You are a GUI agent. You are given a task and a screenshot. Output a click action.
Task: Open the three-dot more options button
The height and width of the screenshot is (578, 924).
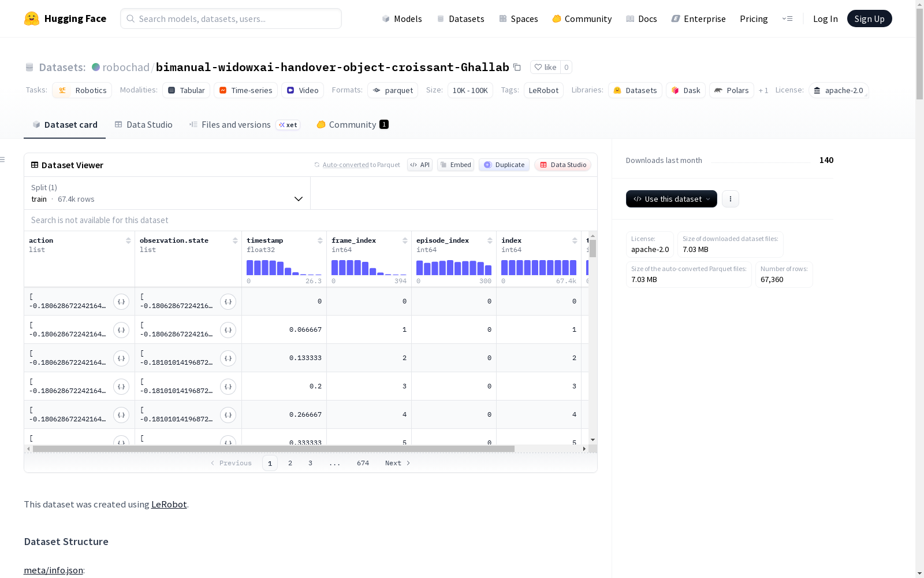point(731,199)
